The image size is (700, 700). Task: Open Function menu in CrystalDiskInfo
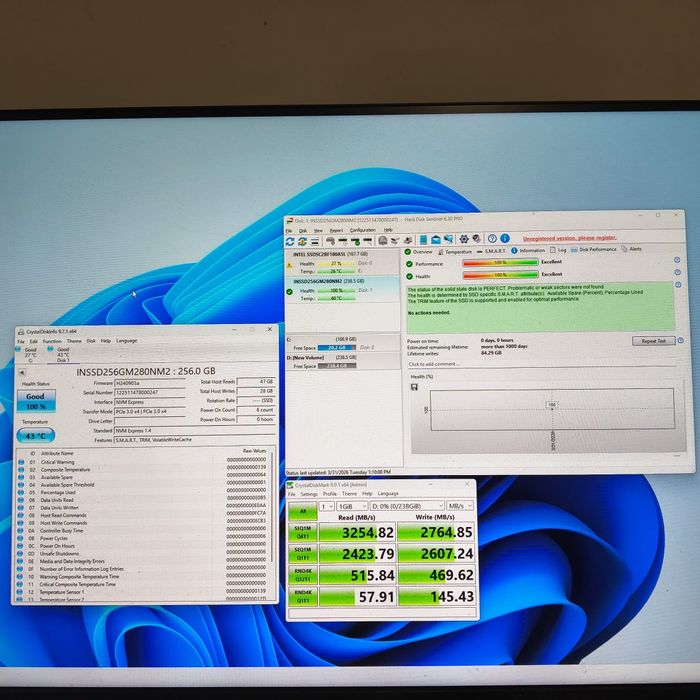point(52,341)
